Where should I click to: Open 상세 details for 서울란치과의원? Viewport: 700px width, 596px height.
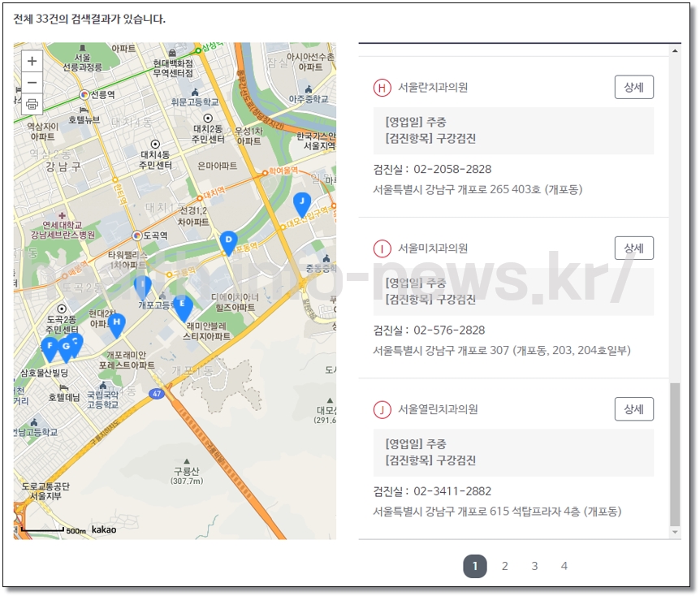click(633, 87)
